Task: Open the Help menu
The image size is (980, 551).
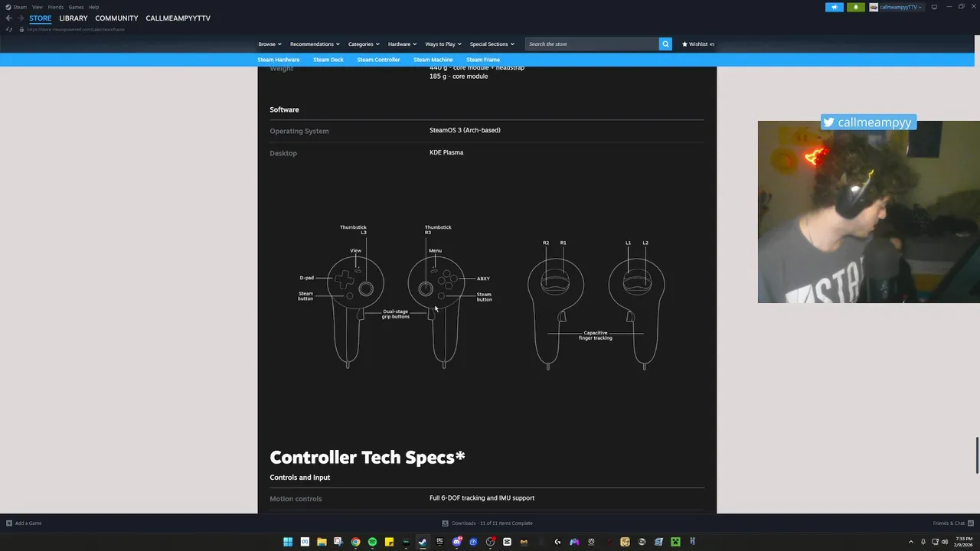Action: pyautogui.click(x=93, y=7)
